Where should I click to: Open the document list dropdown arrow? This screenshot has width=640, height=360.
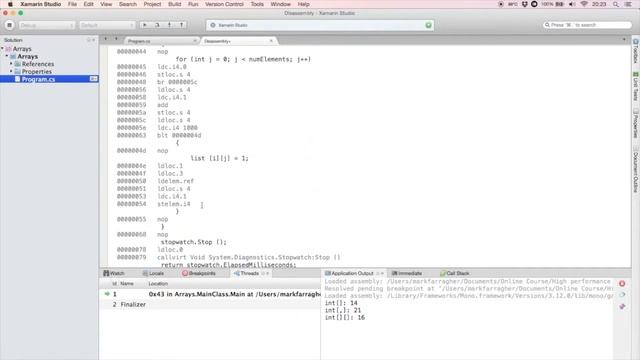click(624, 39)
